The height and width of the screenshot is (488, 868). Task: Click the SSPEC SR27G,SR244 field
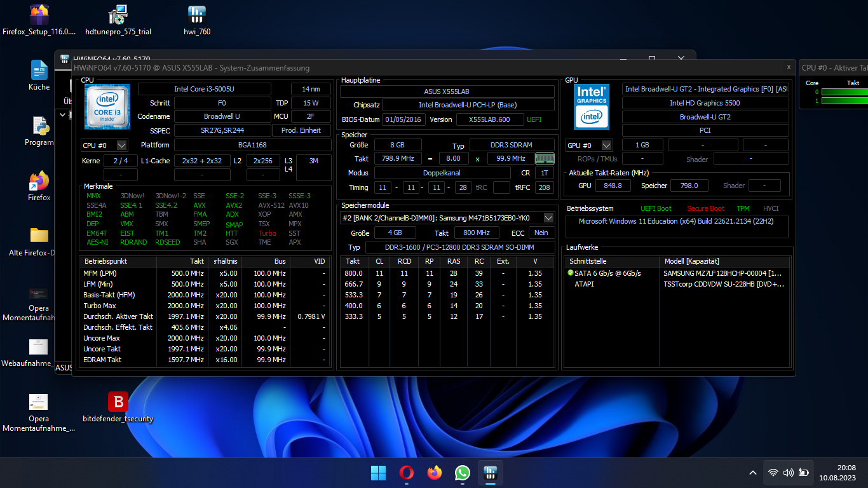222,130
